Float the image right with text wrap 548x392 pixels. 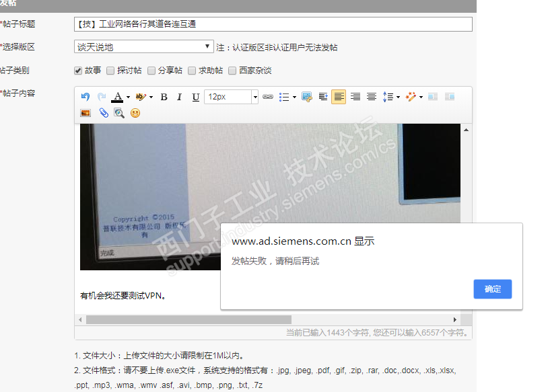450,97
